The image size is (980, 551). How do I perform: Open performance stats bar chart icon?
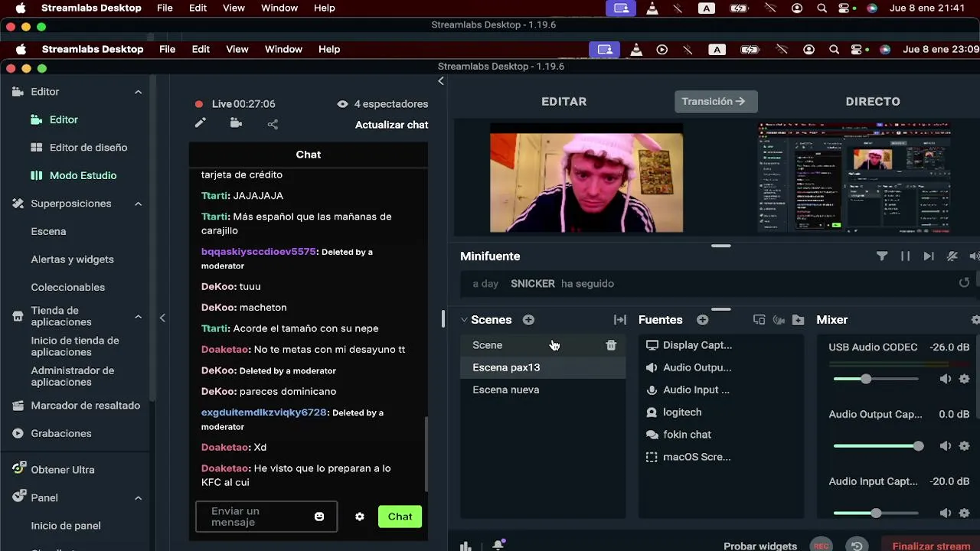(465, 546)
